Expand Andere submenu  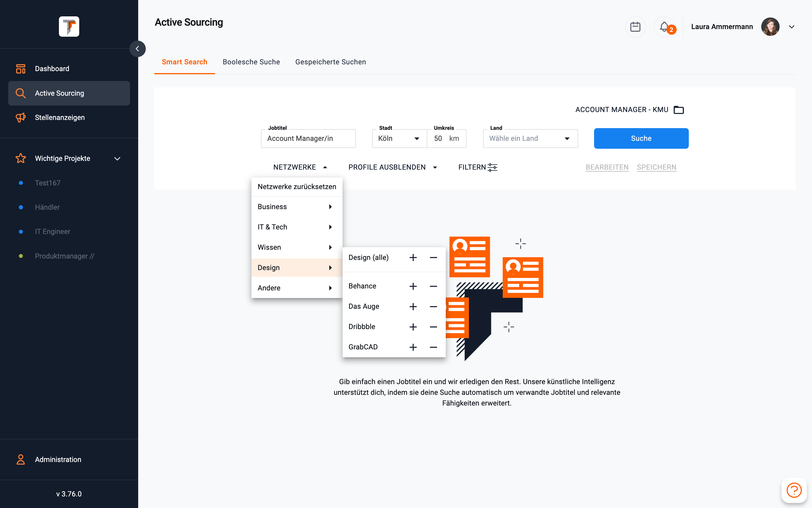297,288
